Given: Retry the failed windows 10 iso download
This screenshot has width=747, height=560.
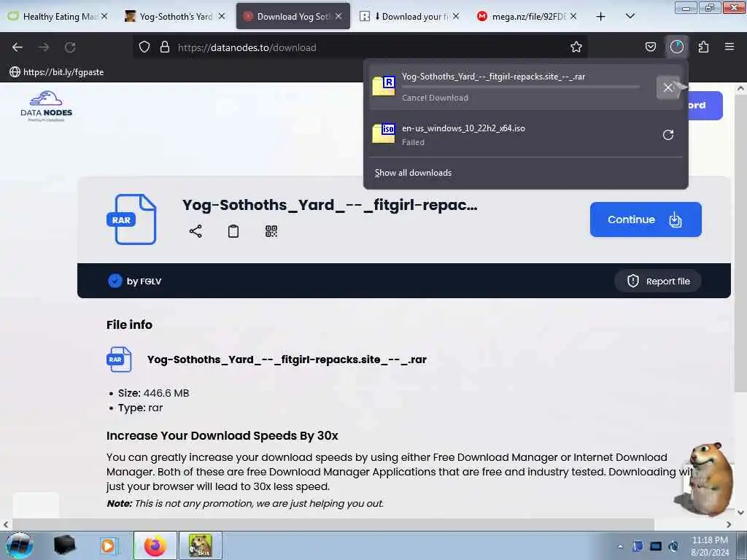Looking at the screenshot, I should (668, 135).
